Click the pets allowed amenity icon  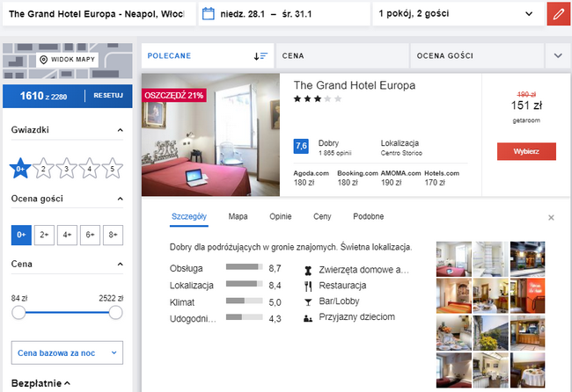point(308,271)
